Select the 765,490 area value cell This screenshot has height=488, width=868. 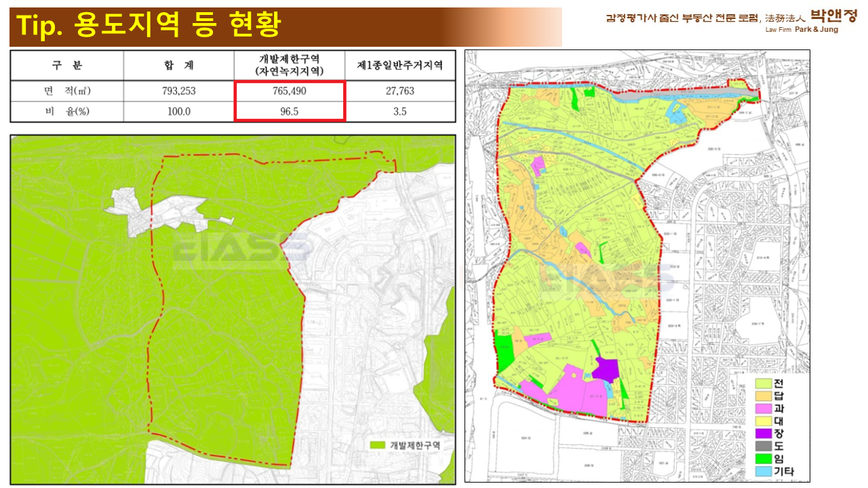(x=290, y=91)
